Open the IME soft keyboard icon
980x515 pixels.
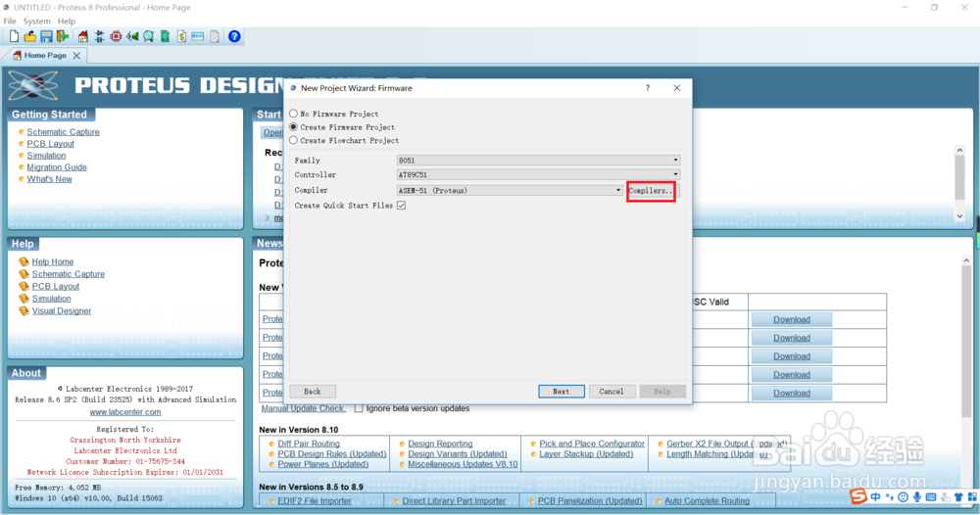(931, 497)
